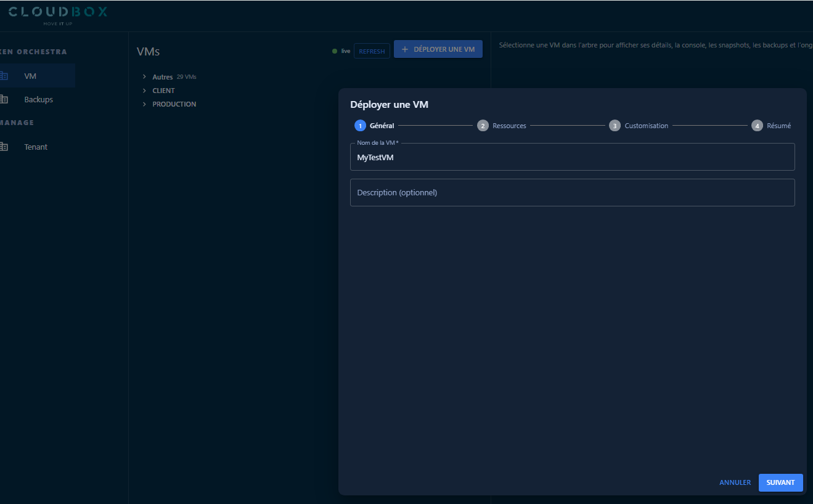Click the plus icon on Déployer une VM
813x504 pixels.
coord(405,49)
